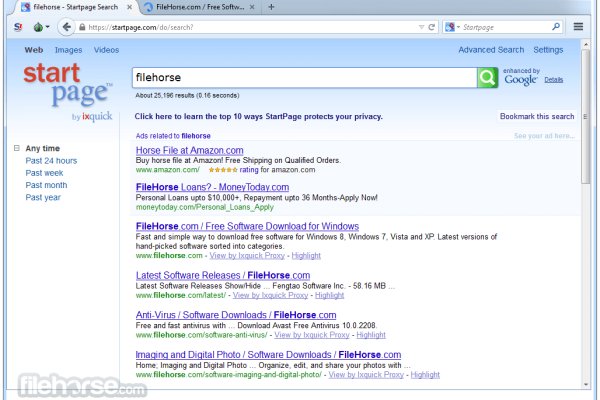Image resolution: width=600 pixels, height=400 pixels.
Task: Switch to the FileHorse.com browser tab
Action: coord(195,7)
